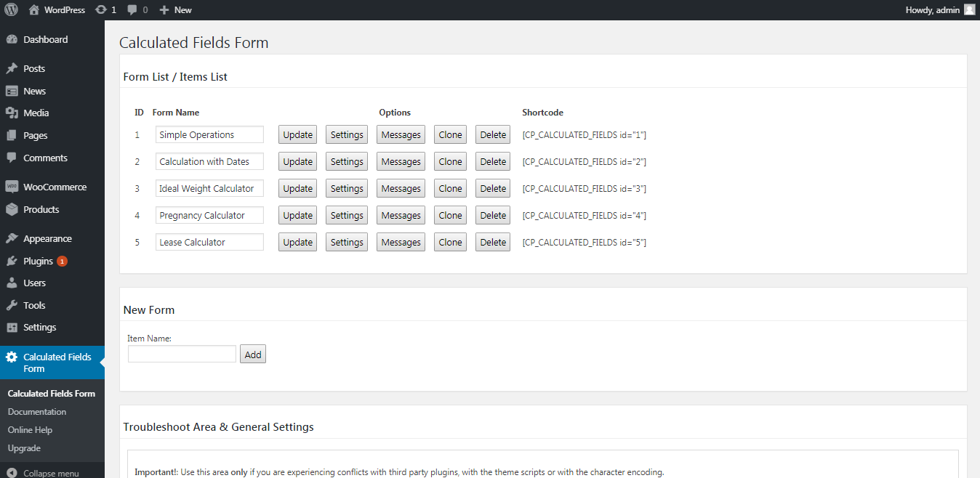Select shortcode [CP_CALCULATED_FIELDS id="1"] text

(584, 134)
